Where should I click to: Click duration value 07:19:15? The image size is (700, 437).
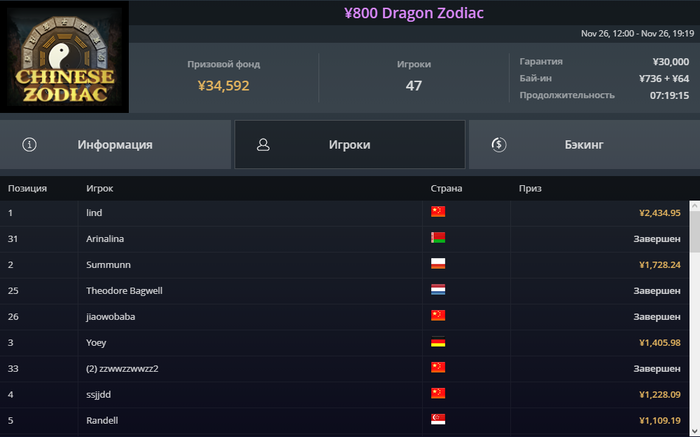pos(669,96)
